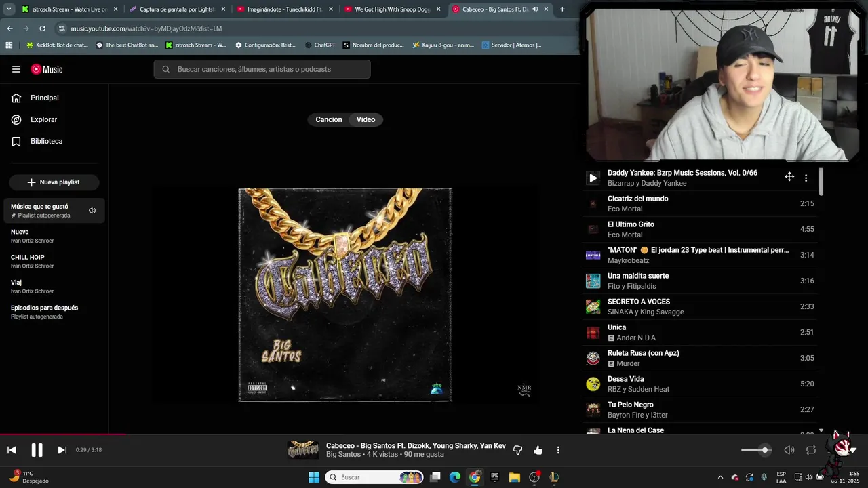The image size is (868, 488).
Task: Show hidden system tray icons
Action: pos(720,477)
